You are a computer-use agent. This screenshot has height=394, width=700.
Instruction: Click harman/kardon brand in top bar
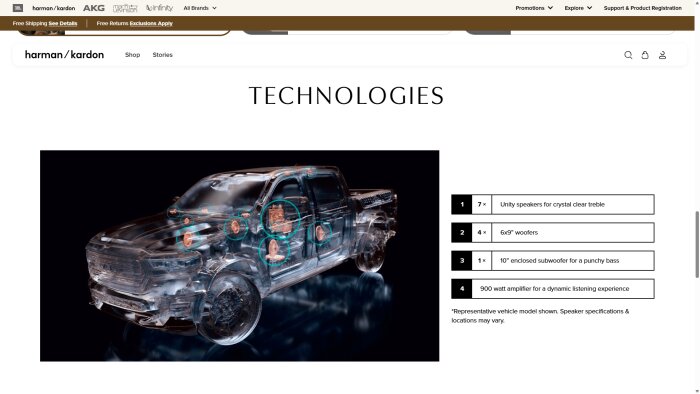click(x=54, y=8)
